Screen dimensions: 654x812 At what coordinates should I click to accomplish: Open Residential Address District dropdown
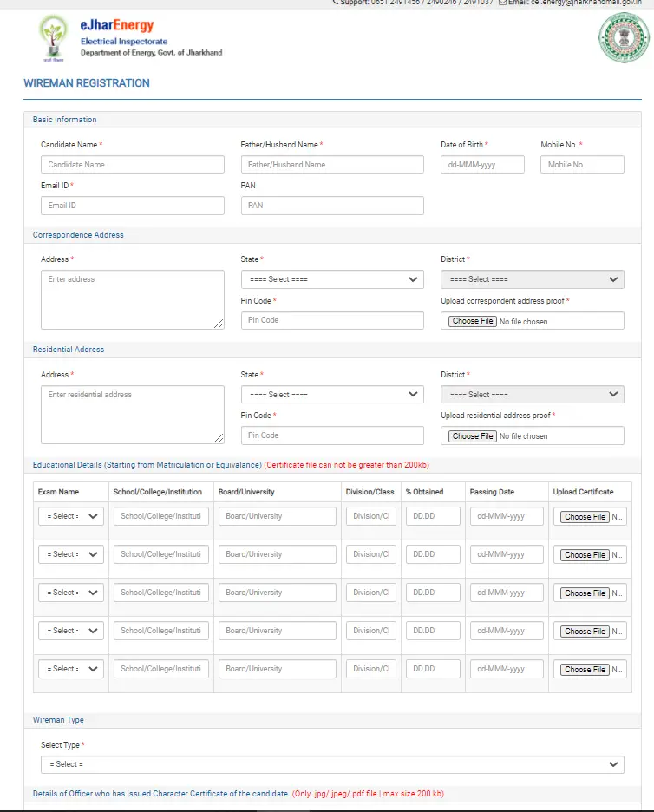[x=532, y=395]
